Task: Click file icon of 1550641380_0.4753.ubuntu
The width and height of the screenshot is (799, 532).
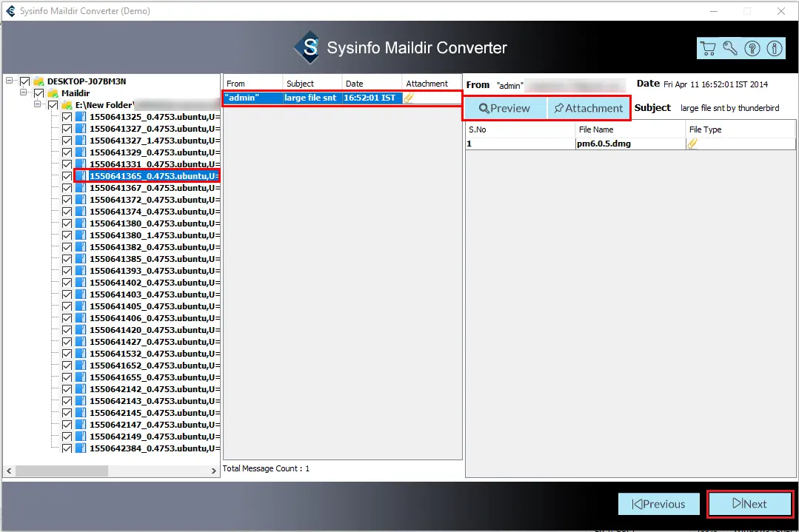Action: (x=81, y=223)
